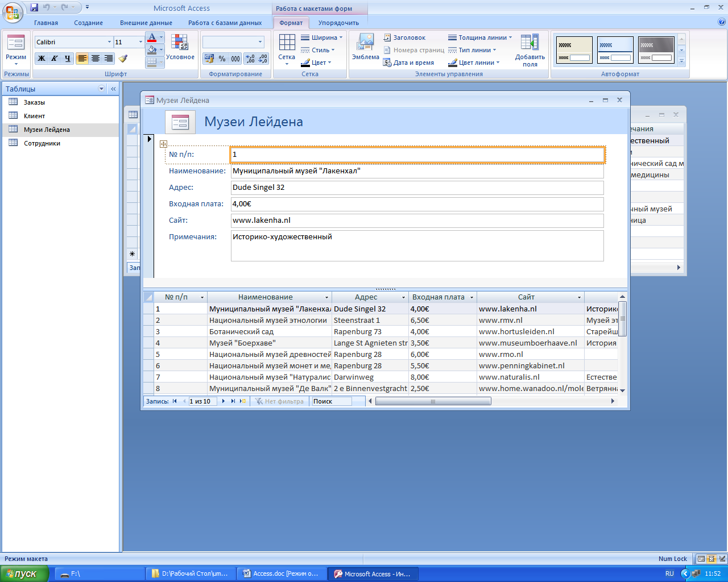The image size is (728, 582).
Task: Click the Наименование field text box
Action: coord(417,171)
